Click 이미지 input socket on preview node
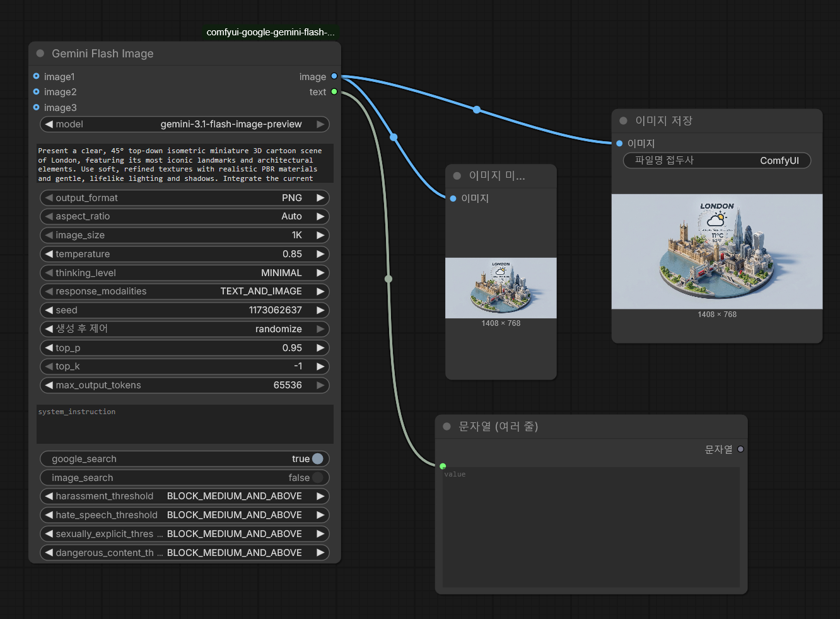840x619 pixels. click(x=453, y=199)
